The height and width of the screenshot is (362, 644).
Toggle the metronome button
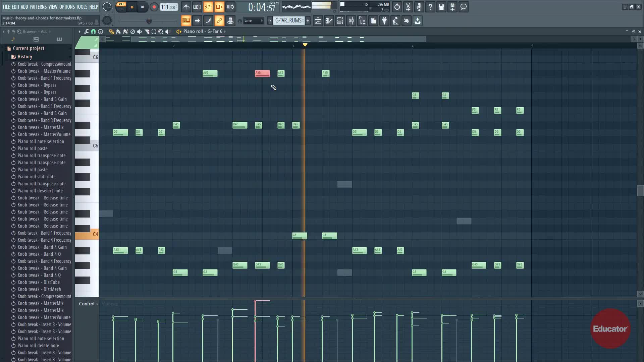(x=186, y=7)
